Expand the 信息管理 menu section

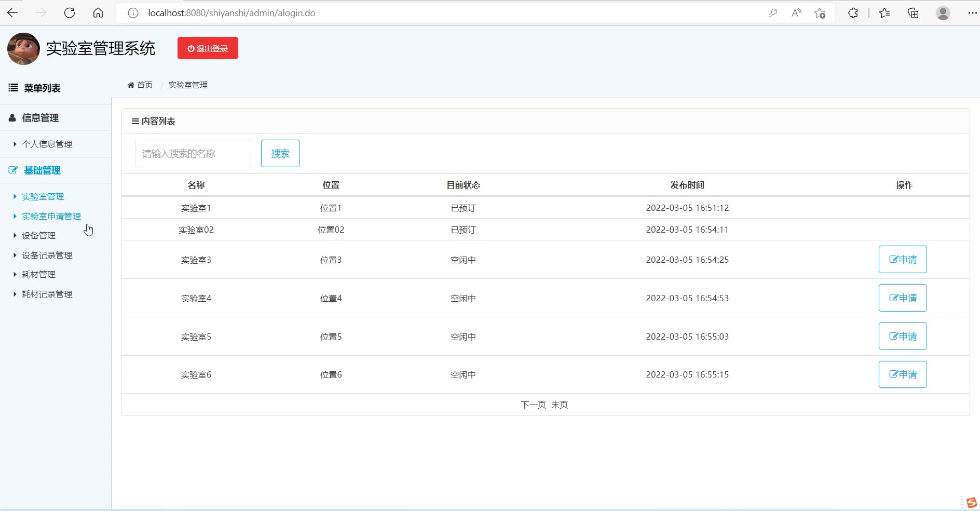(40, 118)
